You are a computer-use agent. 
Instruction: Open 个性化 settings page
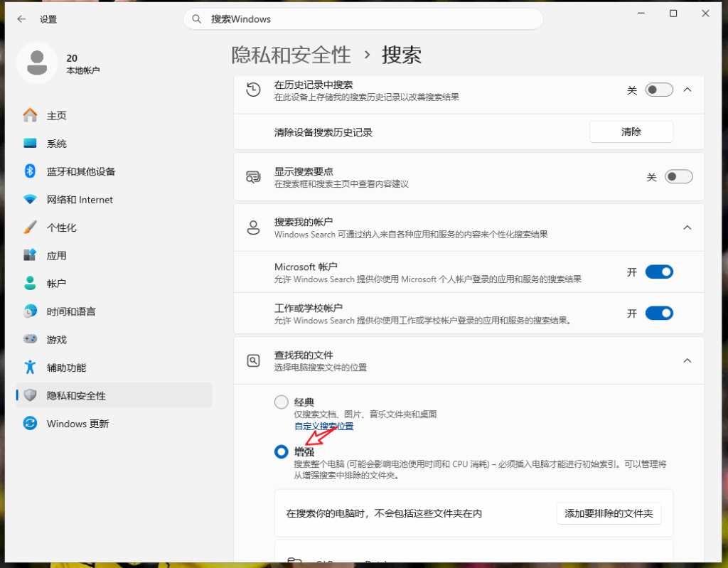(114, 227)
